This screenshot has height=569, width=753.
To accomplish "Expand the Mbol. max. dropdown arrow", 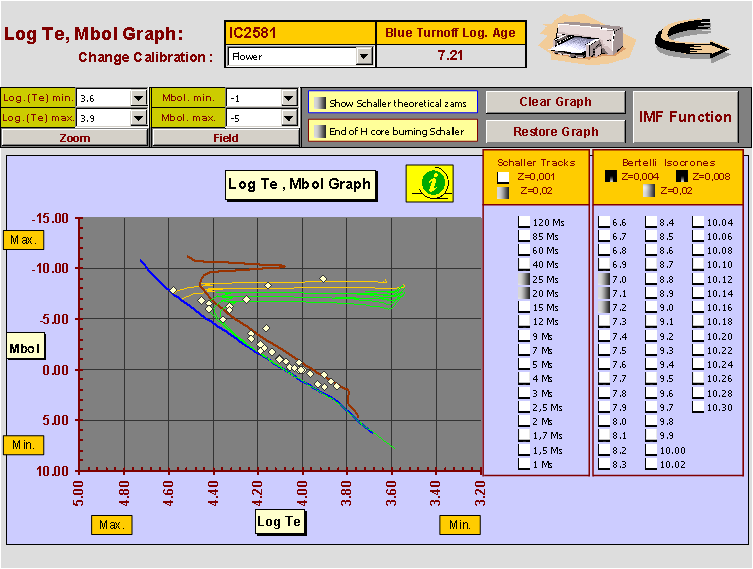I will pos(289,118).
